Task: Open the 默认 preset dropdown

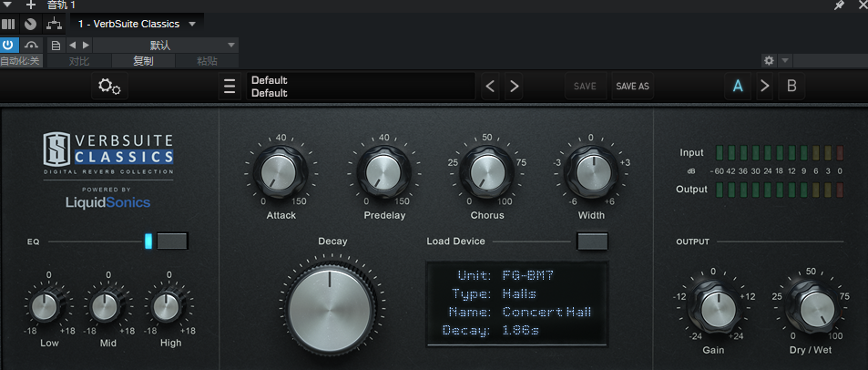Action: 164,45
